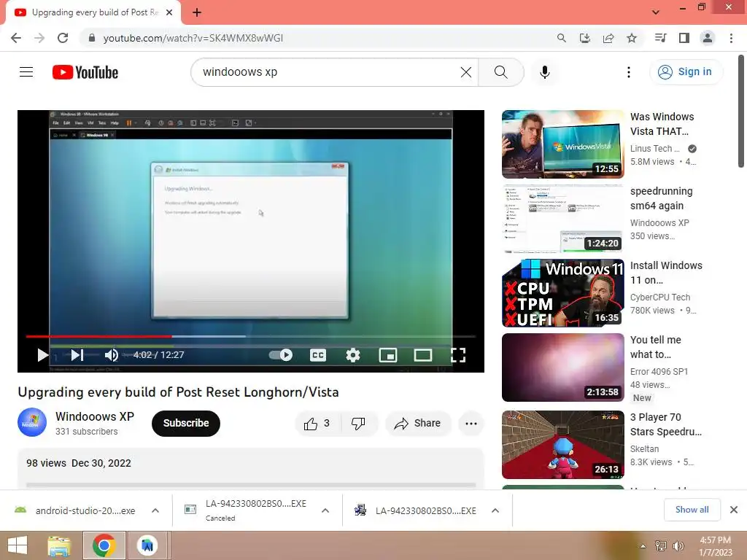The image size is (747, 560).
Task: Open the Chrome profile avatar
Action: click(x=708, y=38)
